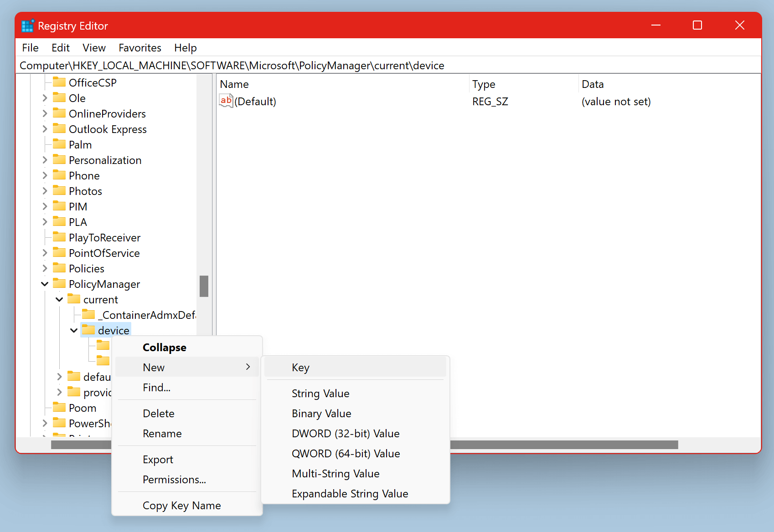Click the Policies folder icon
The image size is (774, 532).
tap(59, 268)
